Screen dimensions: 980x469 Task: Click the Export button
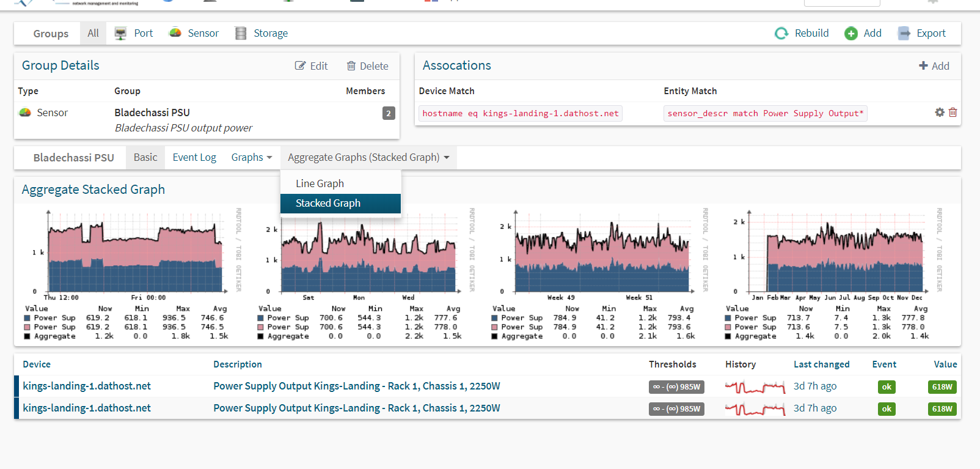[x=921, y=33]
